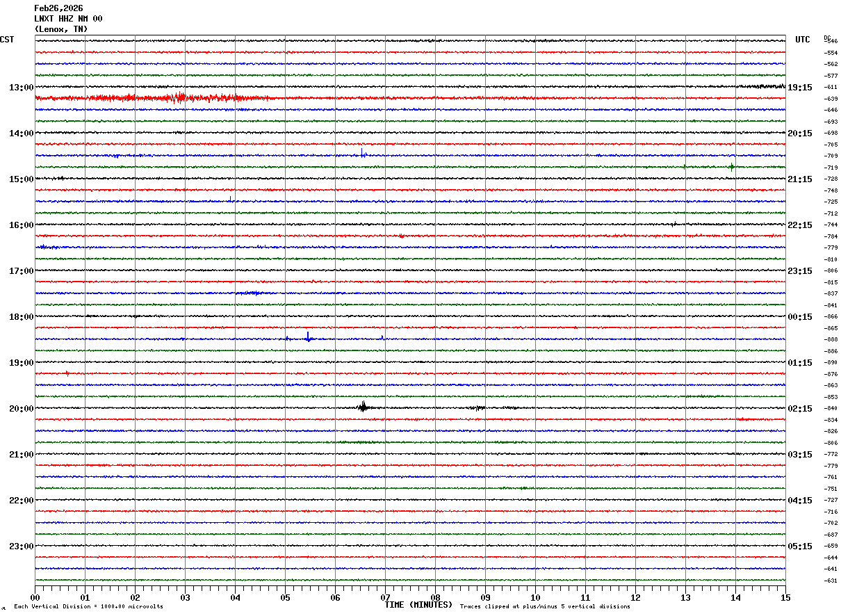Pick the 18:00 CST time label
This screenshot has width=841, height=616.
(x=21, y=317)
